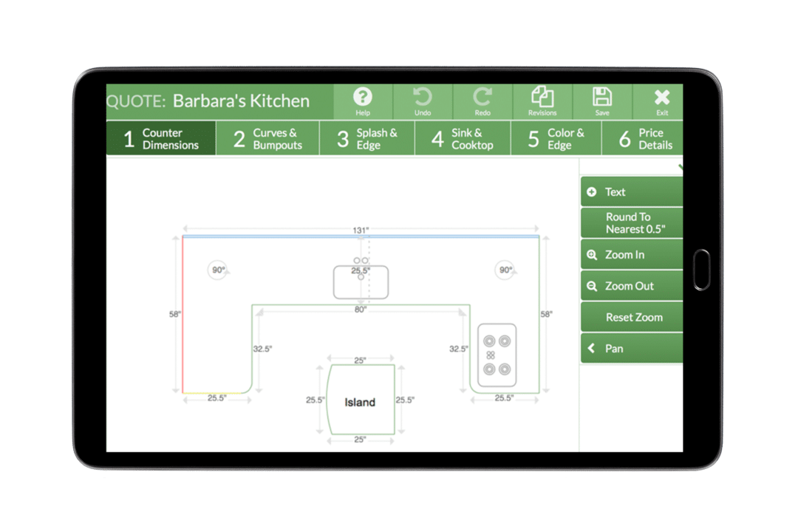Click the right 58" height dimension
Screen dimensions: 798x532
pyautogui.click(x=547, y=314)
